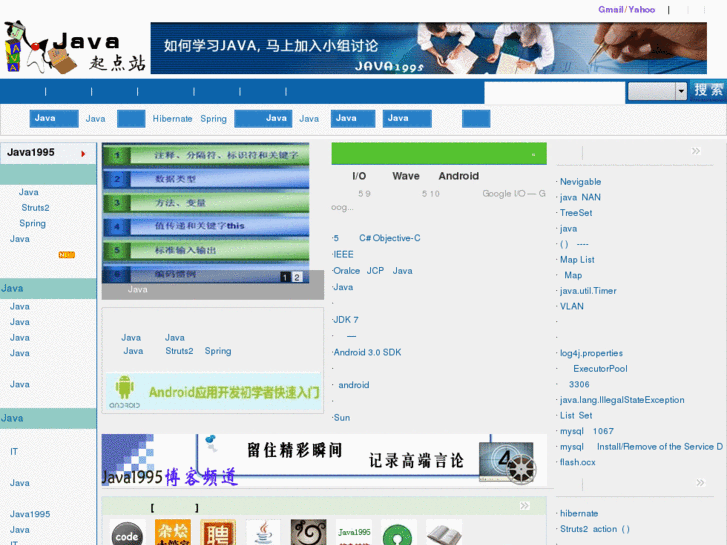Open the Gmail/Yahoo link
This screenshot has width=727, height=545.
626,10
